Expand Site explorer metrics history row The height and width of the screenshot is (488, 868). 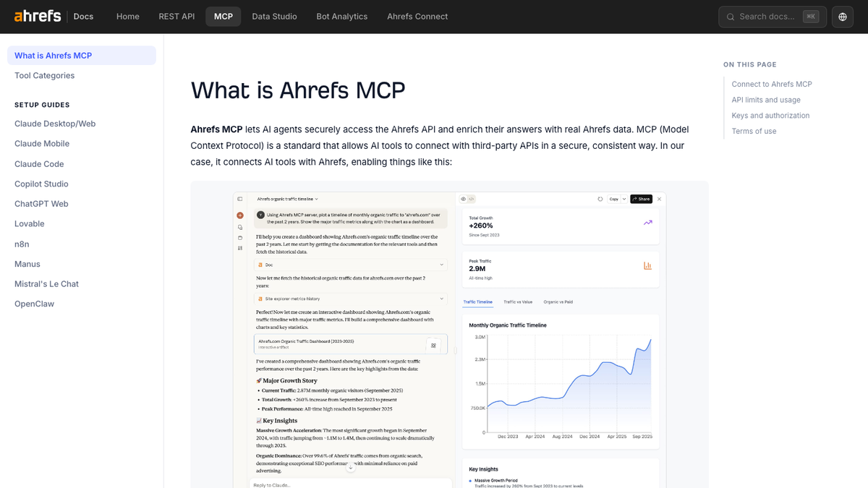(x=351, y=298)
